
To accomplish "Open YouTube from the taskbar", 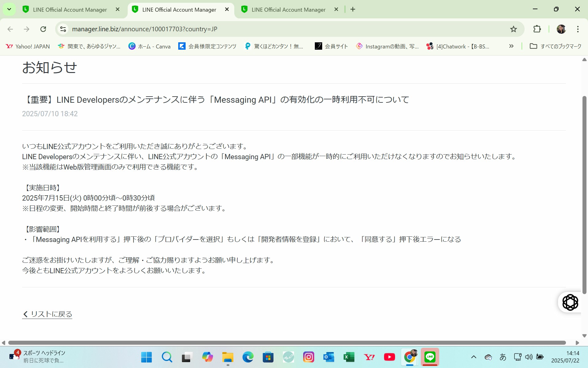I will coord(389,357).
